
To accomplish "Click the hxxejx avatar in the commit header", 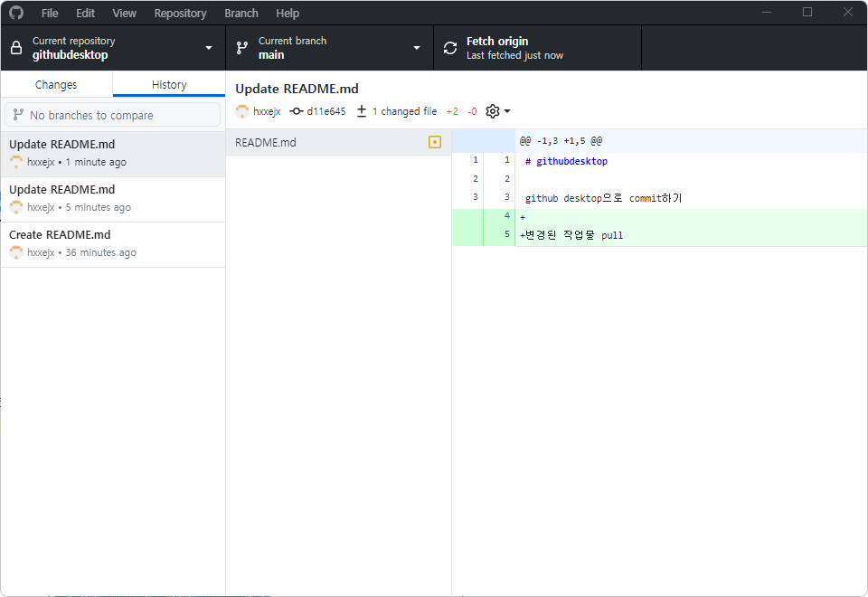I will (x=242, y=110).
